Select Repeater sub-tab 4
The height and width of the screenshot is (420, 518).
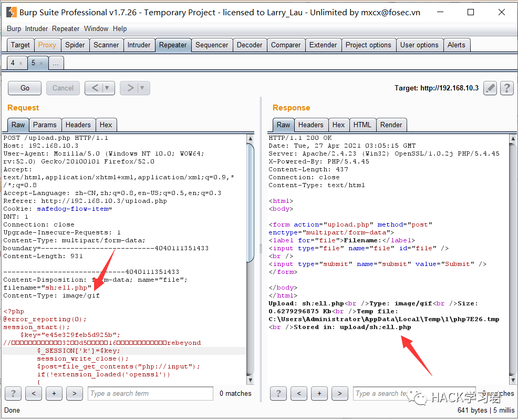(13, 63)
